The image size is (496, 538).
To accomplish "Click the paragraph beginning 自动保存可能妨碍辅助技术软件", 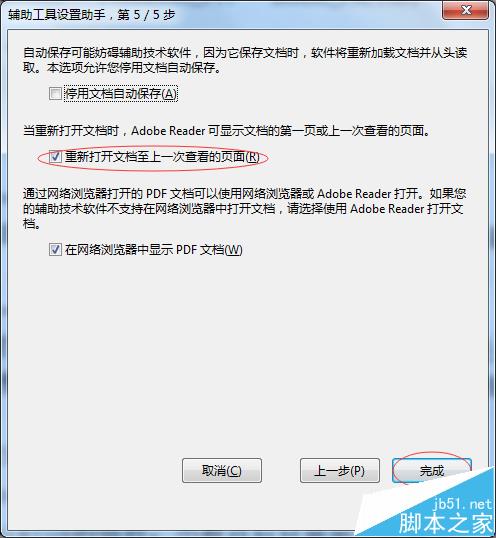I will (245, 60).
